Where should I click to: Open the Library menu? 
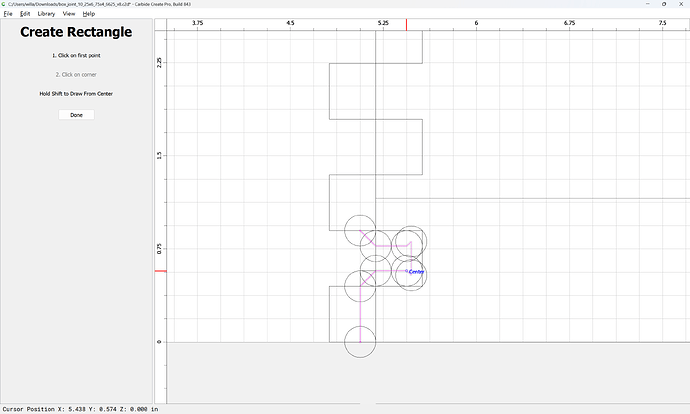(x=46, y=14)
